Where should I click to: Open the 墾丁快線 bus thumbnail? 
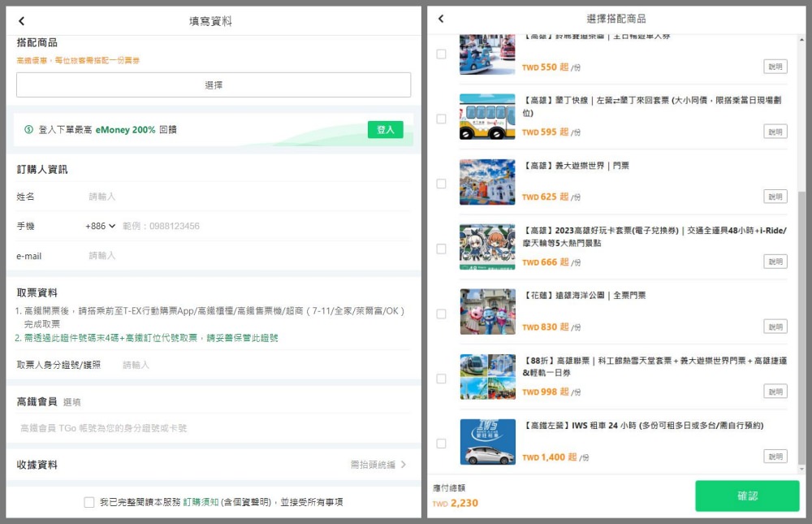487,117
